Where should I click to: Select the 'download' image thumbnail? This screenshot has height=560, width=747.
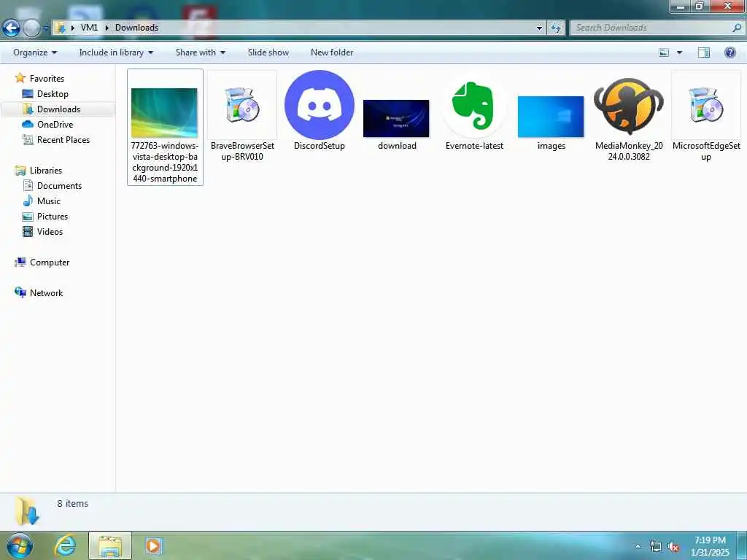(x=396, y=119)
